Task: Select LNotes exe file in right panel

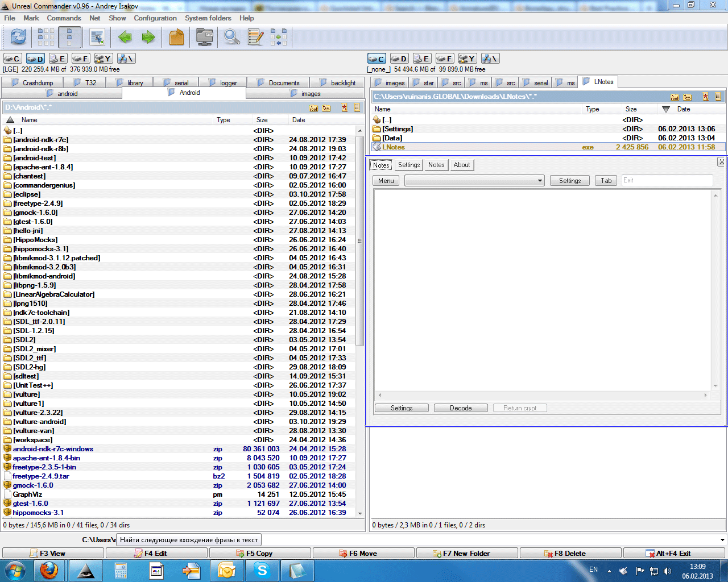Action: click(548, 147)
